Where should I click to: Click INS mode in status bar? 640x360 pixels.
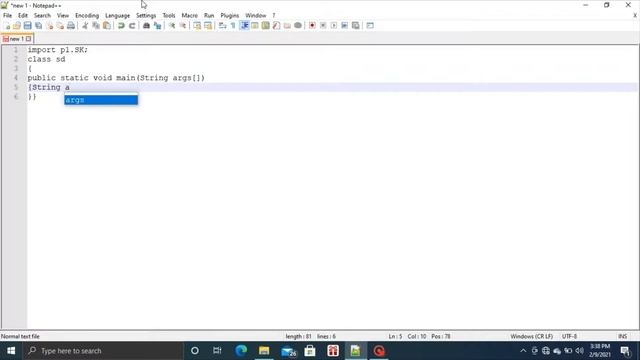pos(622,336)
